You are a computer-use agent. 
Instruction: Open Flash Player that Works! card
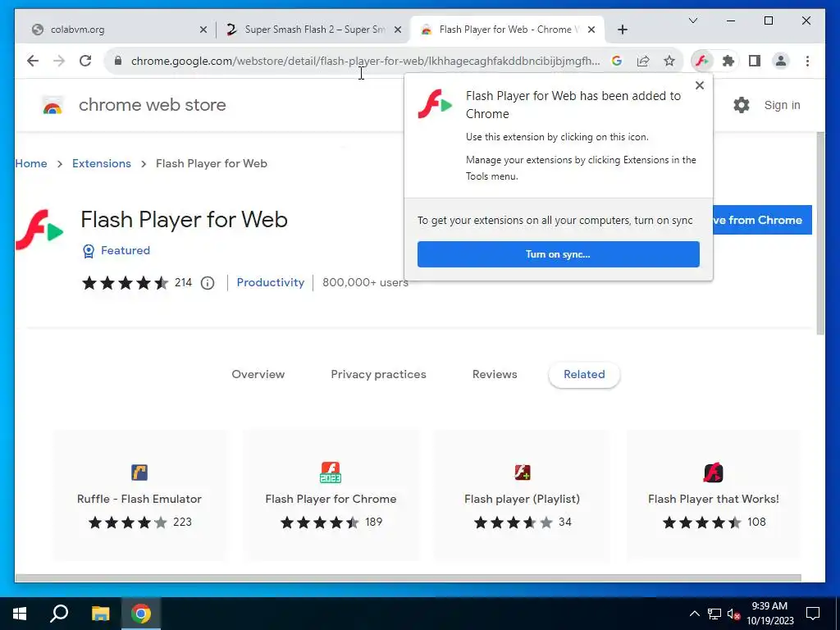[714, 495]
